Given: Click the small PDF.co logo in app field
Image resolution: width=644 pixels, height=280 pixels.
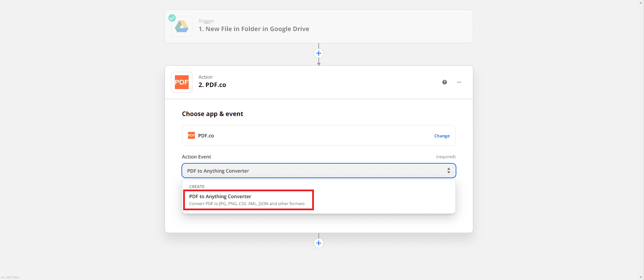Looking at the screenshot, I should click(191, 135).
